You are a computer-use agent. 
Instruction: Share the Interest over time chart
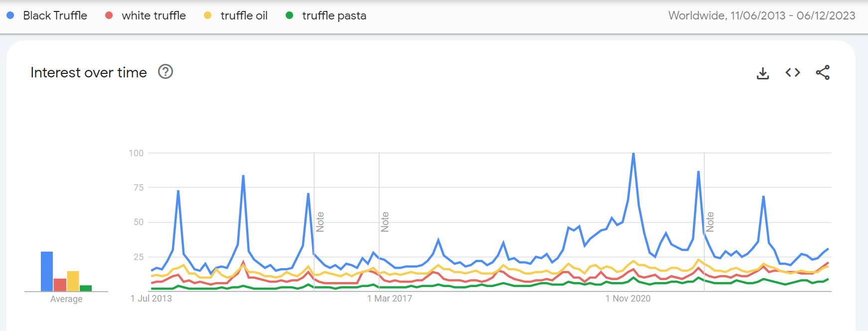pos(823,72)
